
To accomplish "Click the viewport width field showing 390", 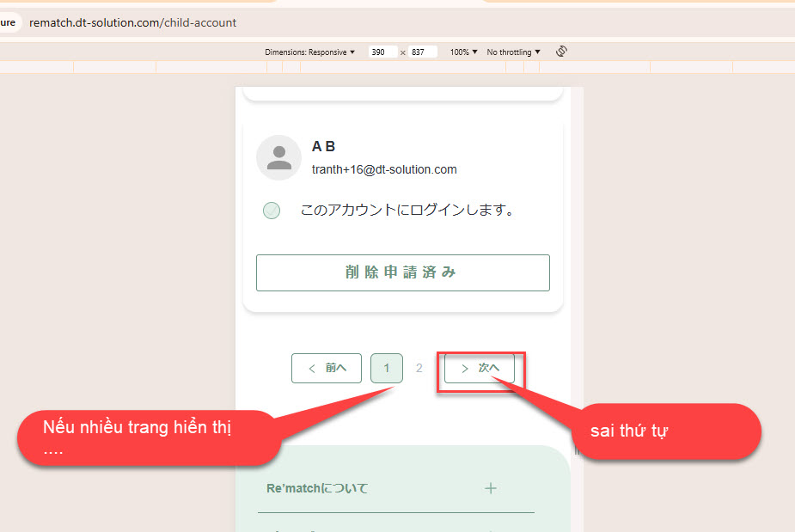I will [x=382, y=52].
